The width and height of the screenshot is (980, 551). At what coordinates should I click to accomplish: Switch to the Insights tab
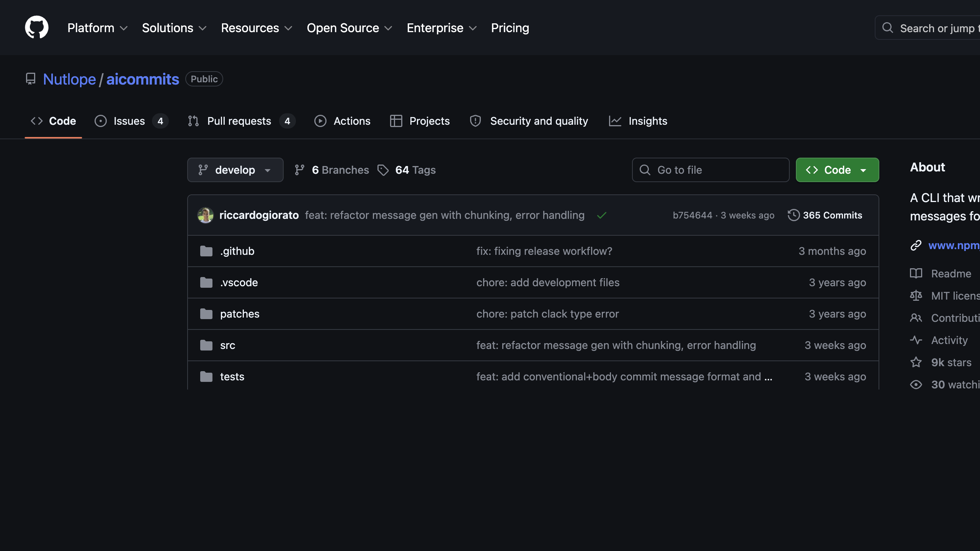click(638, 121)
